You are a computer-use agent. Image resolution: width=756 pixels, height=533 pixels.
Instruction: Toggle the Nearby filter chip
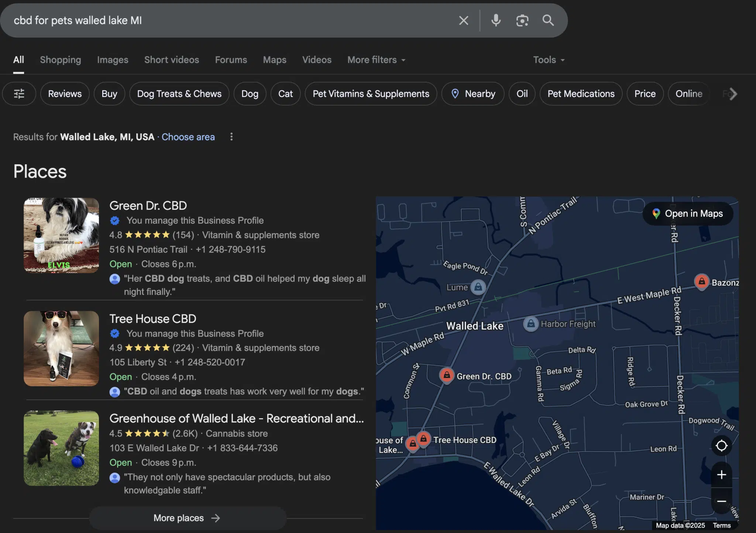tap(473, 94)
